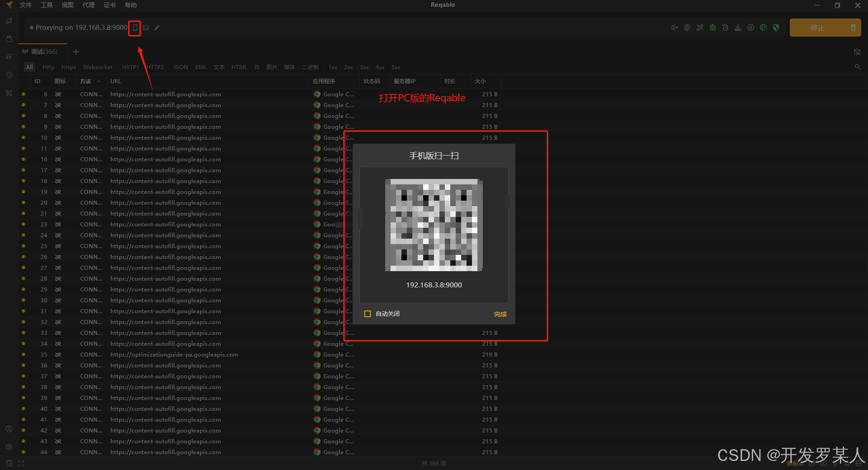Filter by Https protocol

coord(69,67)
